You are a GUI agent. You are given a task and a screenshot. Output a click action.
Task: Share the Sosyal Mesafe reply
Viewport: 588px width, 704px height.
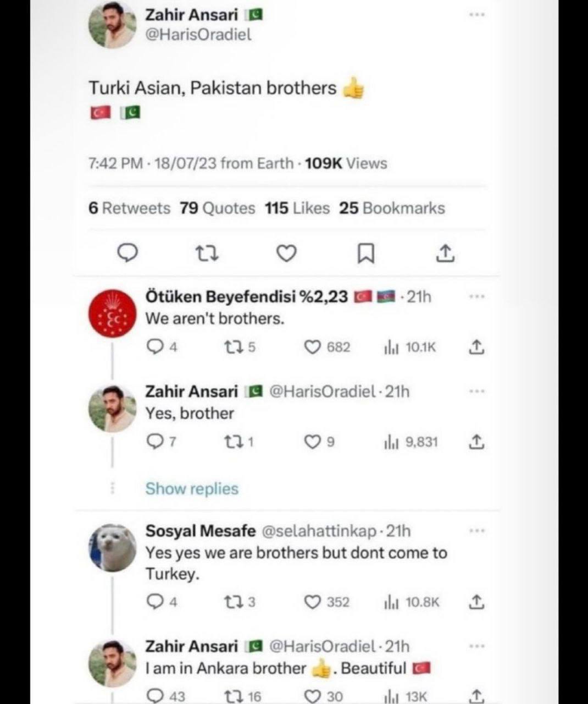(x=476, y=602)
